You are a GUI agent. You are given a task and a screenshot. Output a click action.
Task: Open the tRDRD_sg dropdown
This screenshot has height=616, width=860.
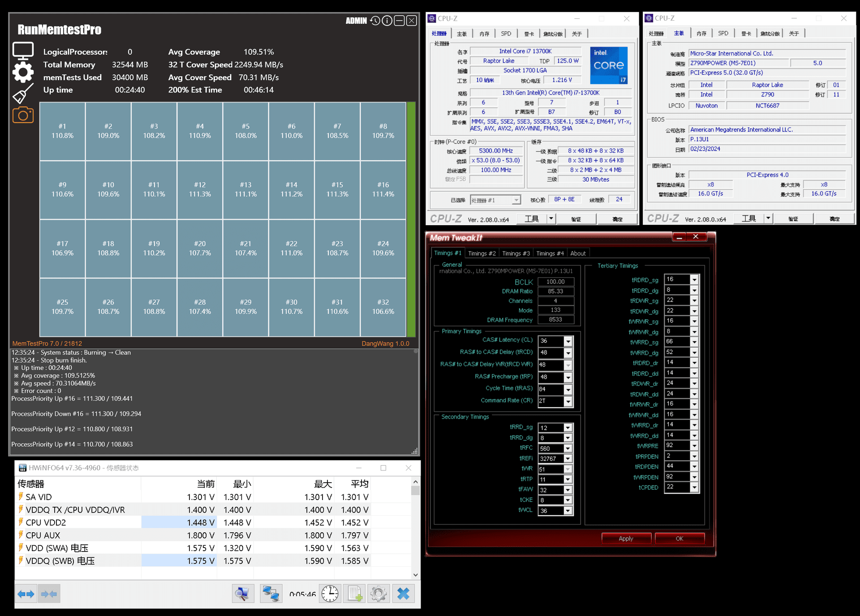pos(694,280)
